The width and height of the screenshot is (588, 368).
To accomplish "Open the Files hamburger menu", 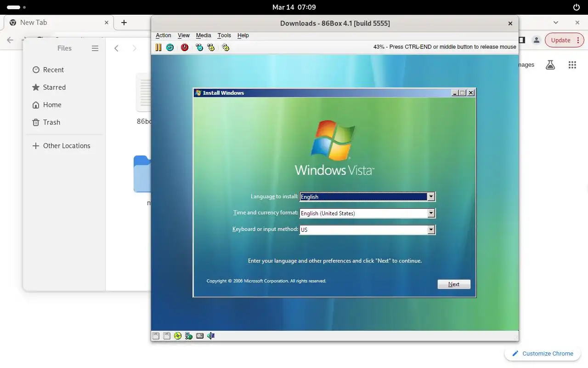I will click(95, 48).
